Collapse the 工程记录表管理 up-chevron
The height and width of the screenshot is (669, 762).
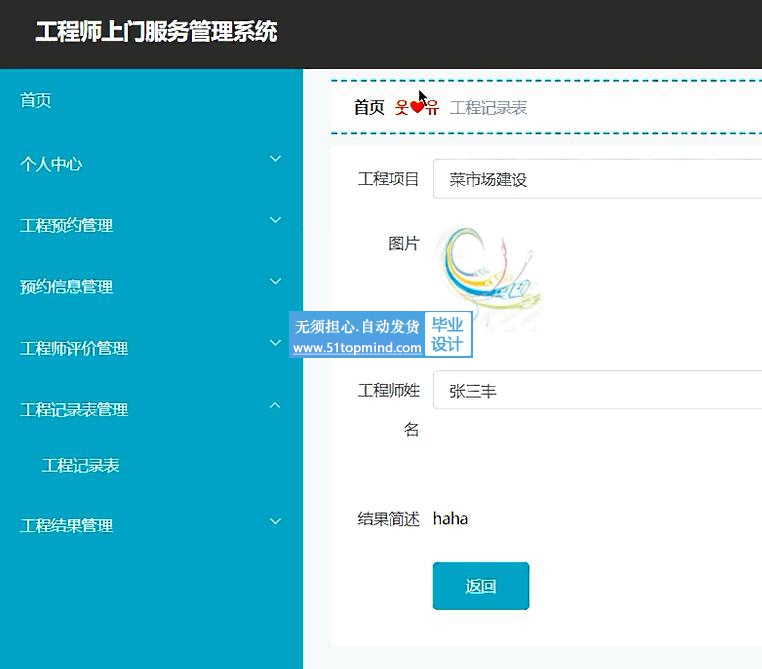pos(276,405)
